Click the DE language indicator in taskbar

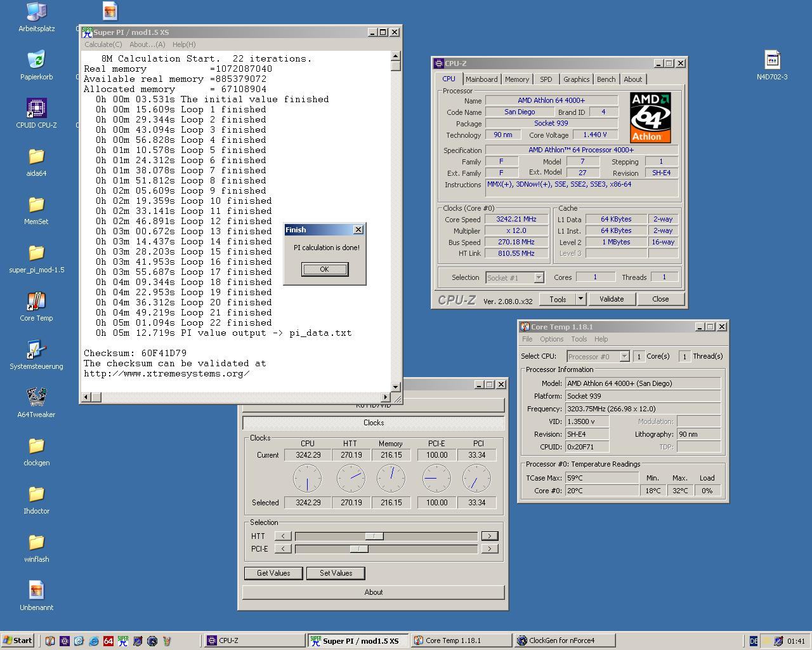753,641
